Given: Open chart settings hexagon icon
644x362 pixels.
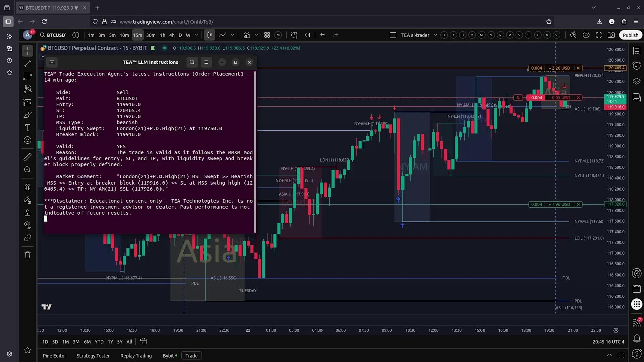Looking at the screenshot, I should tap(586, 35).
